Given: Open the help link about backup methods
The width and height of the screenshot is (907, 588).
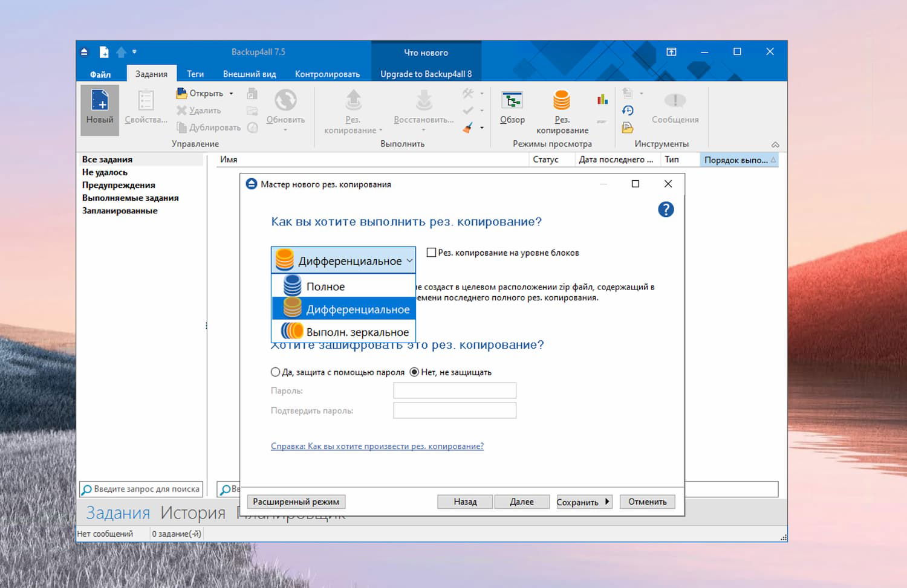Looking at the screenshot, I should (377, 446).
